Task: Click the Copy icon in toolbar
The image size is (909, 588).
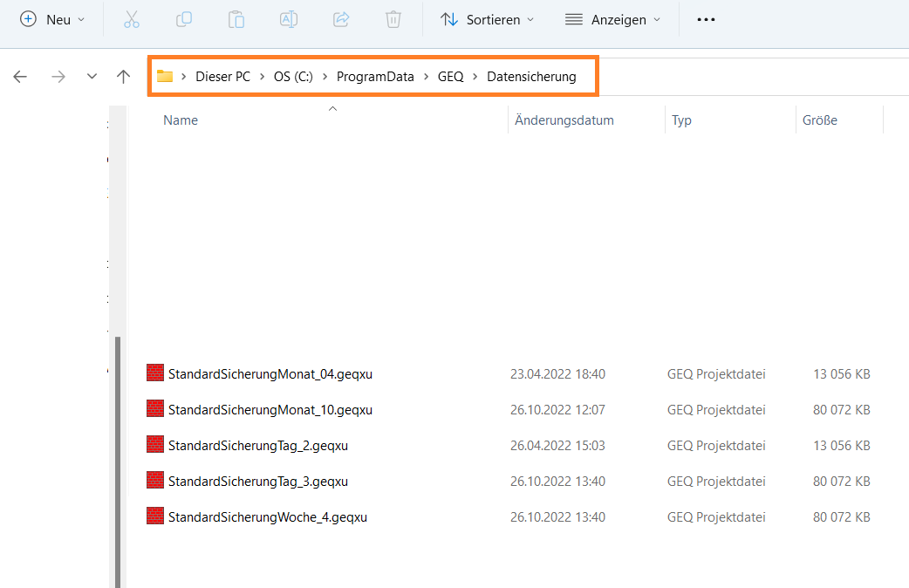Action: tap(184, 19)
